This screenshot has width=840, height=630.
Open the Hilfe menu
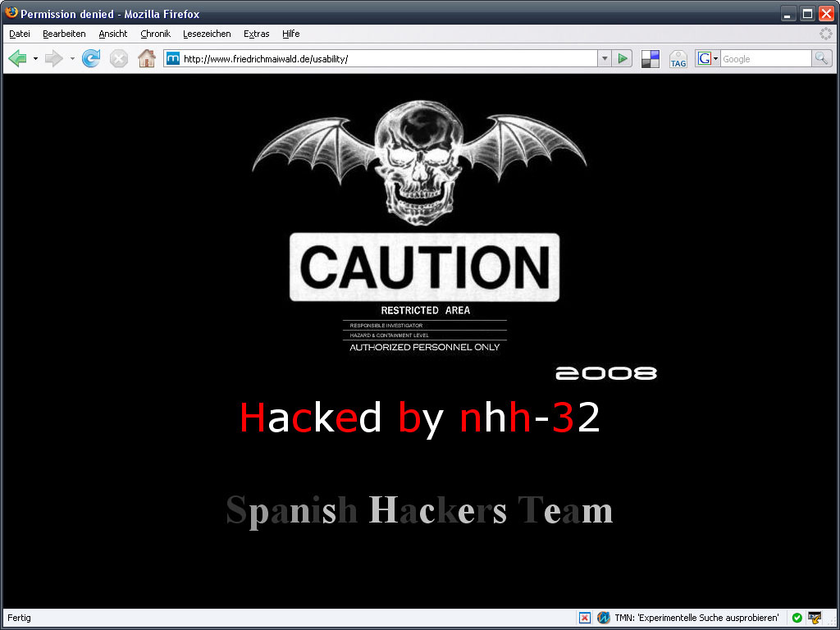pos(291,34)
